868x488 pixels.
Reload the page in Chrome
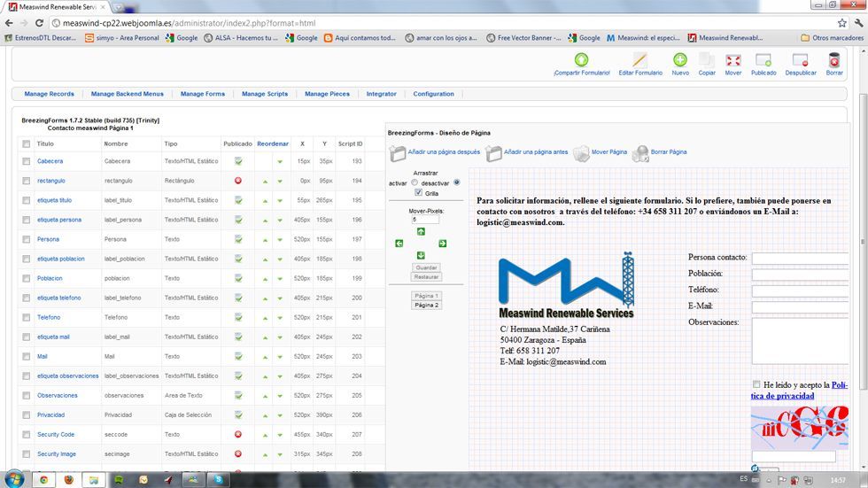[x=39, y=23]
